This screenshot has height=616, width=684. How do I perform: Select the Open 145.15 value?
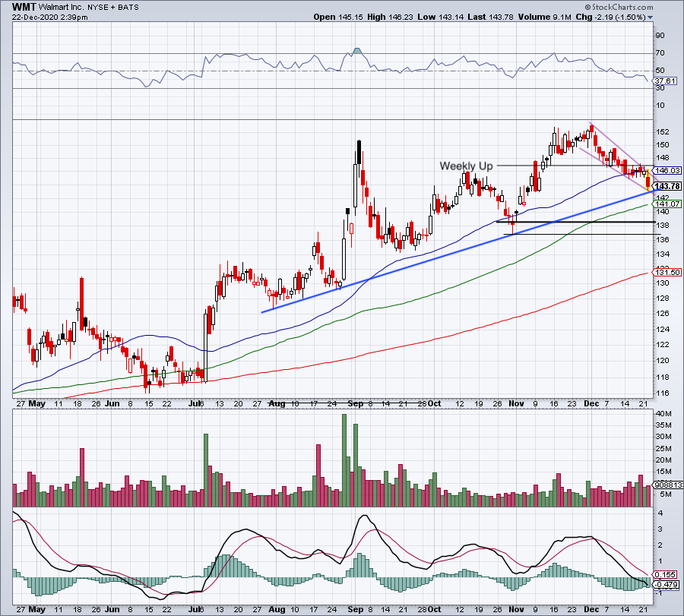(x=338, y=17)
